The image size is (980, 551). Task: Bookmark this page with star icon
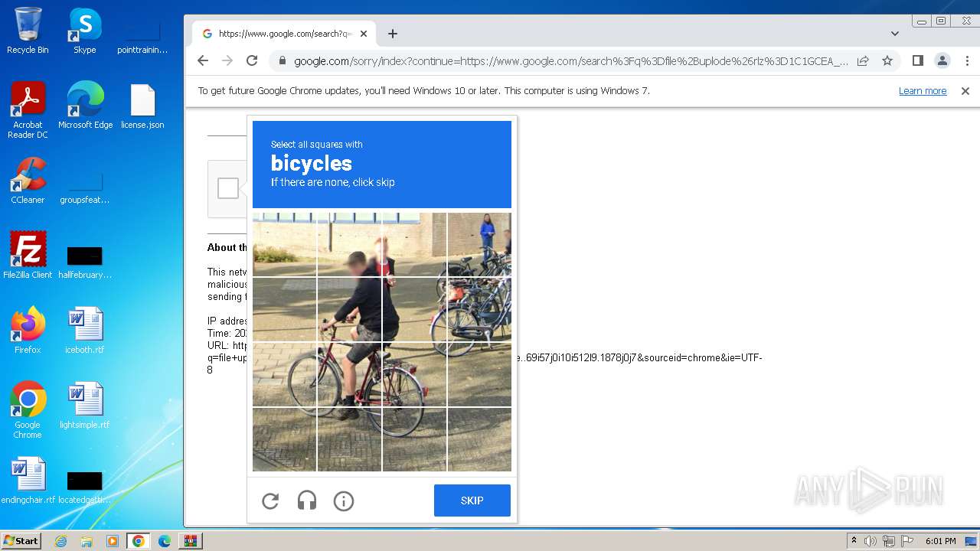tap(887, 60)
